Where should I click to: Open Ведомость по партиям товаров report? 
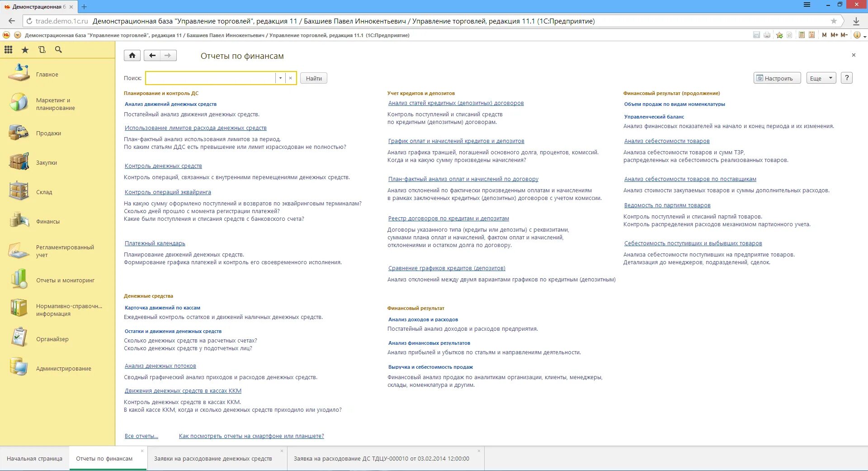point(667,205)
